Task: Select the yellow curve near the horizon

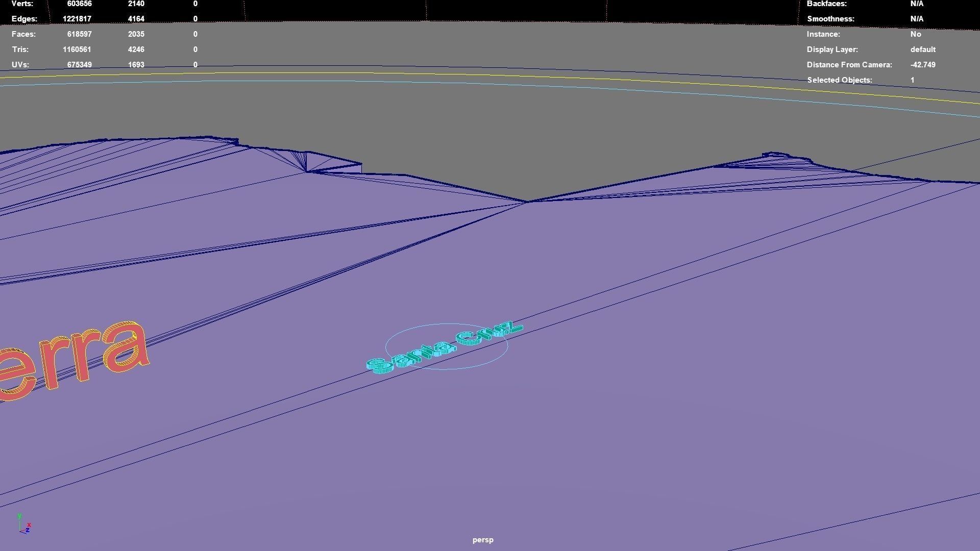Action: pyautogui.click(x=490, y=76)
